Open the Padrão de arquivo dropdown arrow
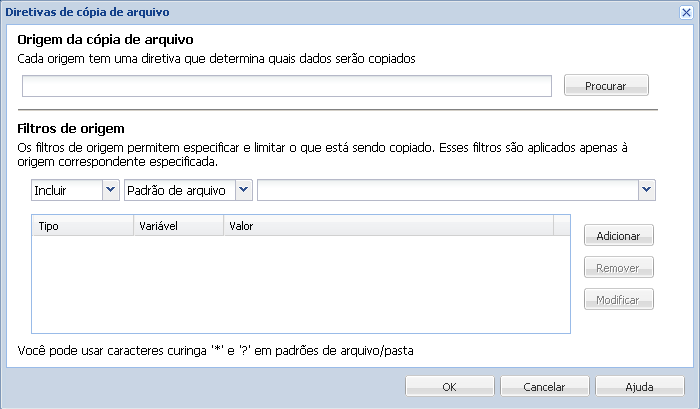The width and height of the screenshot is (700, 409). 243,190
